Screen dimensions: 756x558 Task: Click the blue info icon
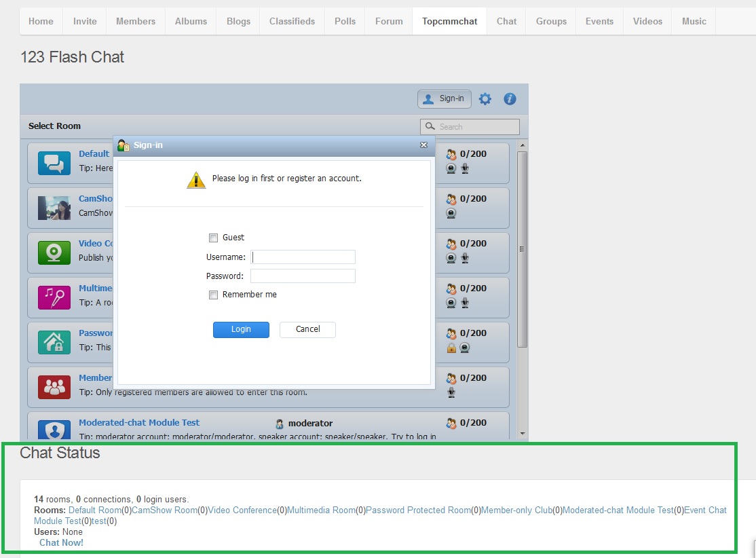coord(510,98)
